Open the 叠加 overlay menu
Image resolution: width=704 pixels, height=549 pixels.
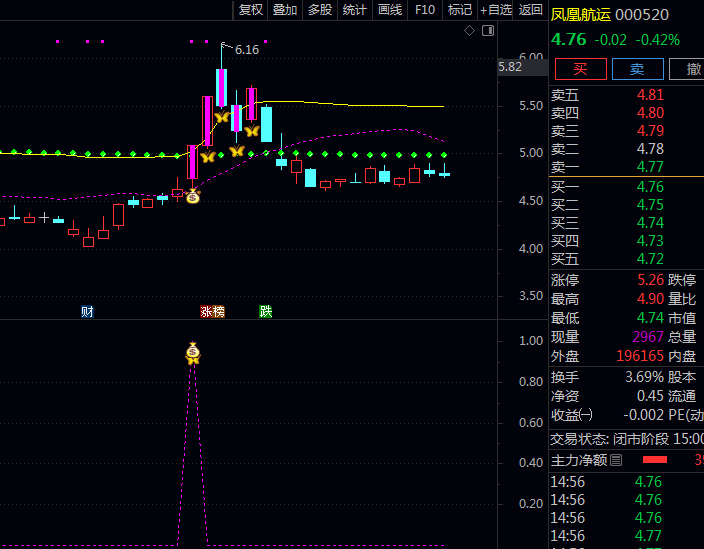[285, 10]
